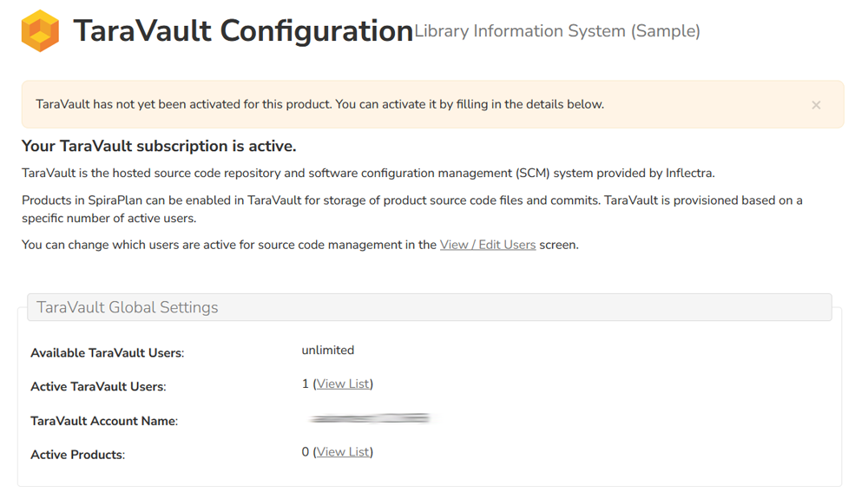Click the paragraph about Products in SpiraPlan
The height and width of the screenshot is (499, 868).
pos(411,209)
